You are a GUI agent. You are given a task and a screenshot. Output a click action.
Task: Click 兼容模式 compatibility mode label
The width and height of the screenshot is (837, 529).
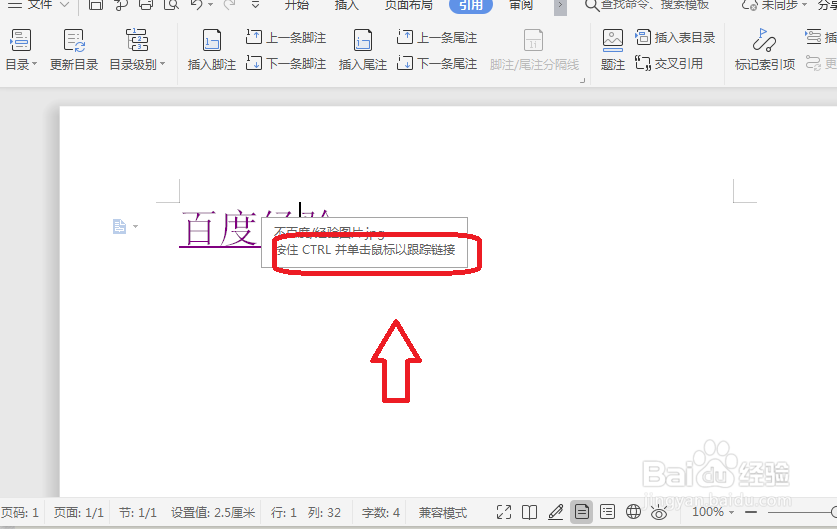[x=443, y=513]
